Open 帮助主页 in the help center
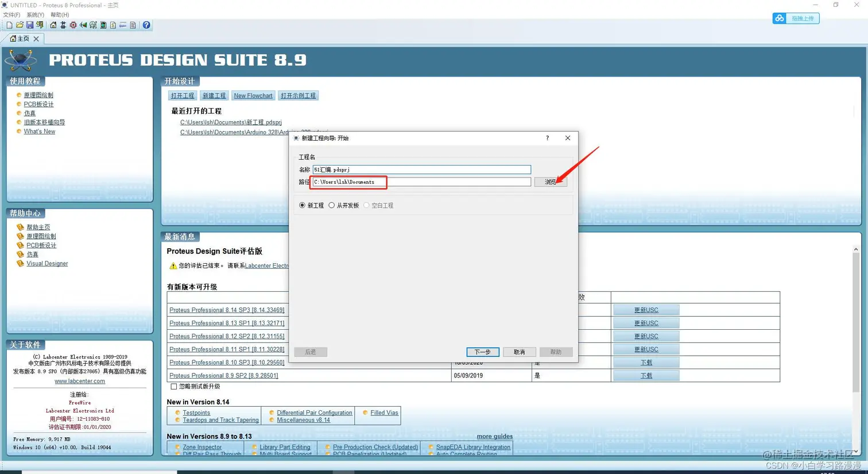Image resolution: width=868 pixels, height=474 pixels. 38,228
